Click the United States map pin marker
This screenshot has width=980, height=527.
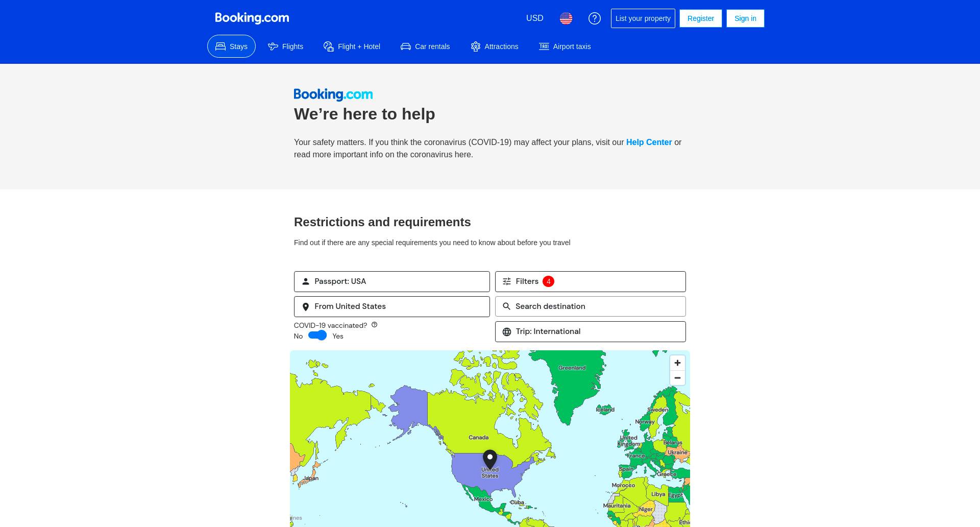490,460
